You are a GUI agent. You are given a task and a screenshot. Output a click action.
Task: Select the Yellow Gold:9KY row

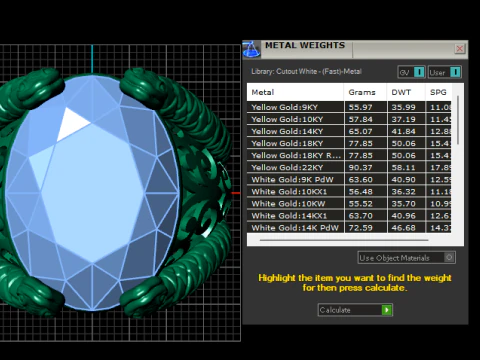tap(349, 107)
